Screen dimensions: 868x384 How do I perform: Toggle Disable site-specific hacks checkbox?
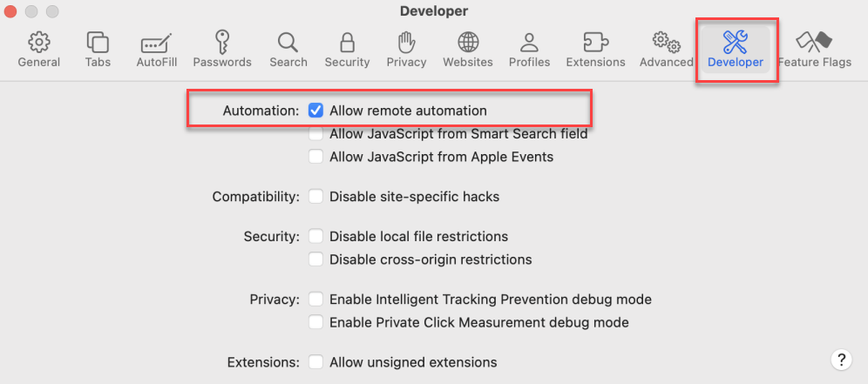click(x=315, y=197)
